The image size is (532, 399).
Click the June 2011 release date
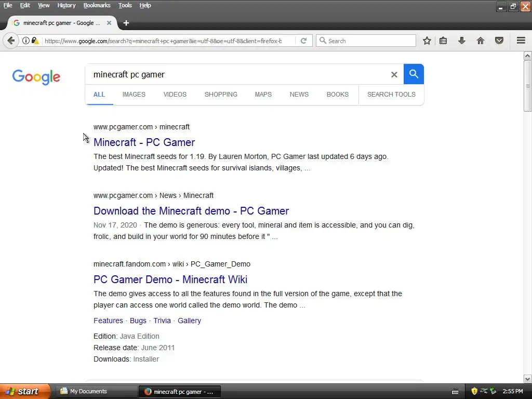[158, 348]
